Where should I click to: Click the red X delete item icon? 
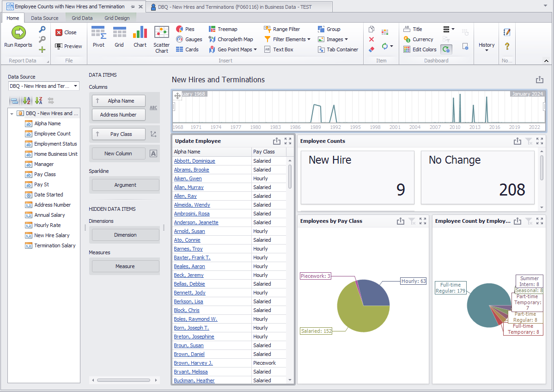pyautogui.click(x=371, y=39)
